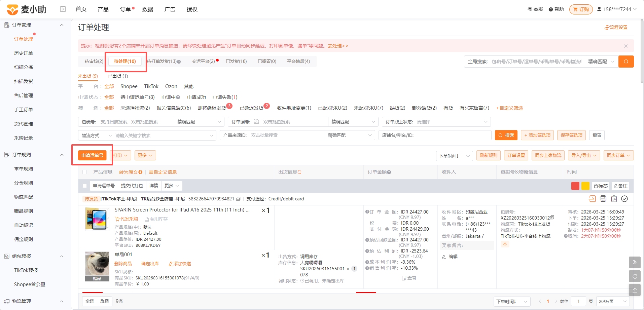This screenshot has height=310, width=644.
Task: Filter platform by Shopee
Action: pyautogui.click(x=129, y=86)
